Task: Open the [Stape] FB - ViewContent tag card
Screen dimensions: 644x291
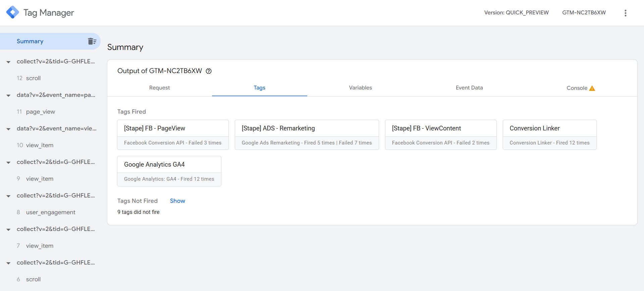Action: pos(441,135)
